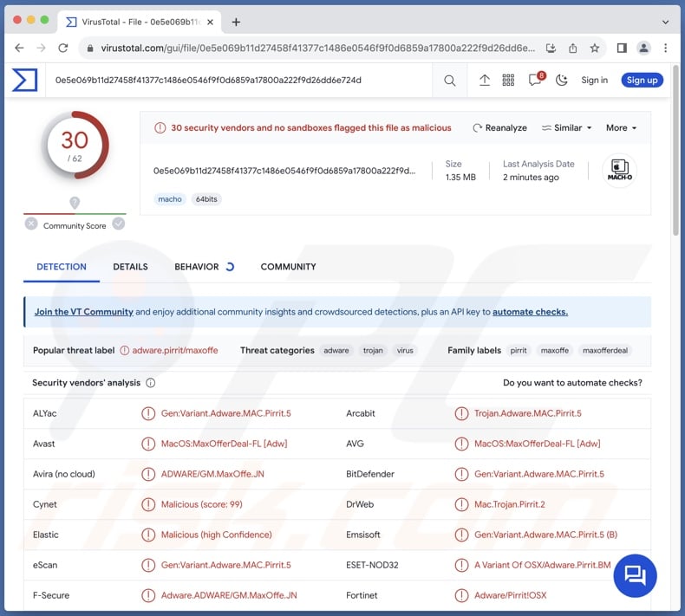The width and height of the screenshot is (685, 616).
Task: Click the truncated file hash name
Action: point(284,171)
